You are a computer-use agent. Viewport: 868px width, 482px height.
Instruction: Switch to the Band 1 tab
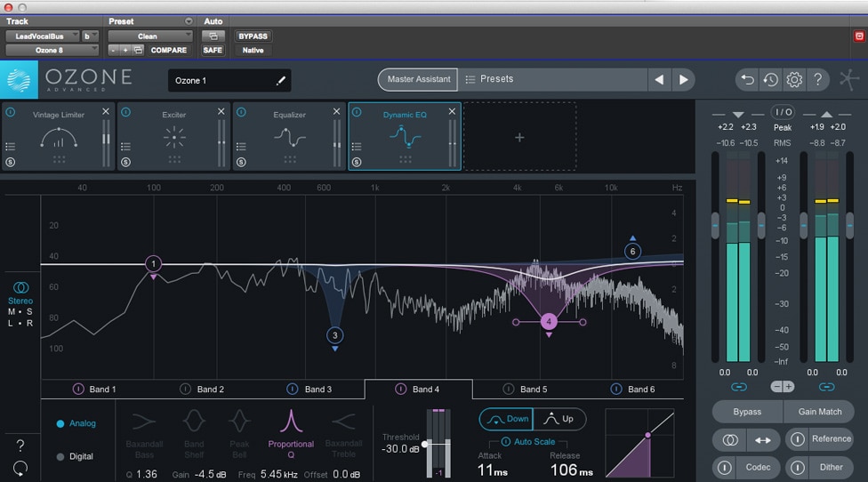94,389
